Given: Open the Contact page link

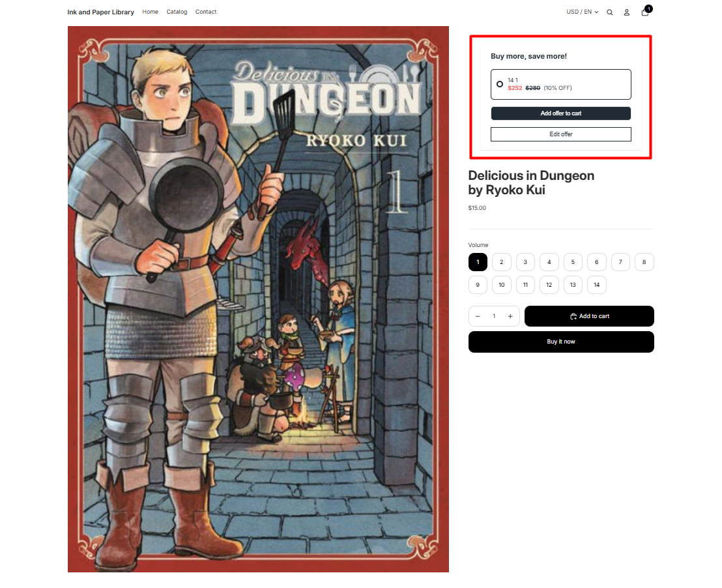Looking at the screenshot, I should click(x=206, y=12).
